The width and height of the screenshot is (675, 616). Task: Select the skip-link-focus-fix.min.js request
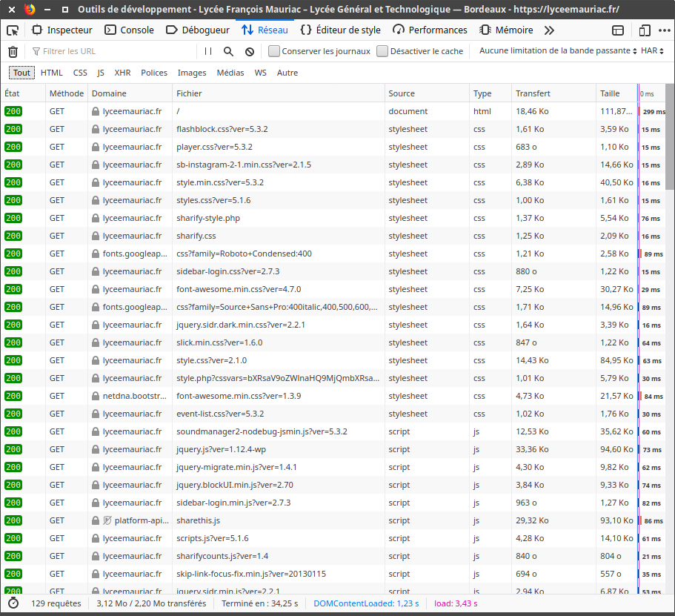pyautogui.click(x=333, y=574)
